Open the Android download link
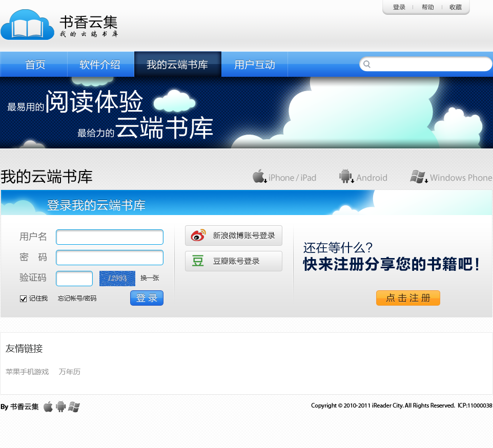This screenshot has height=448, width=493. 363,177
